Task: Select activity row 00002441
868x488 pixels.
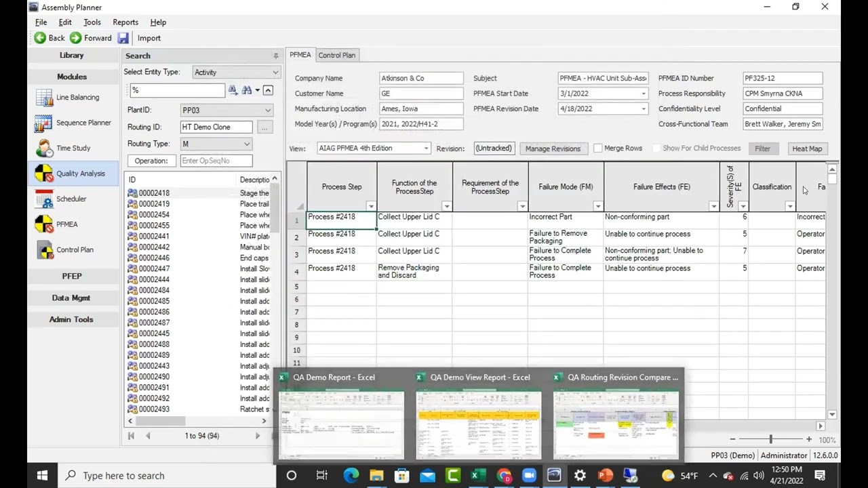Action: pyautogui.click(x=198, y=237)
